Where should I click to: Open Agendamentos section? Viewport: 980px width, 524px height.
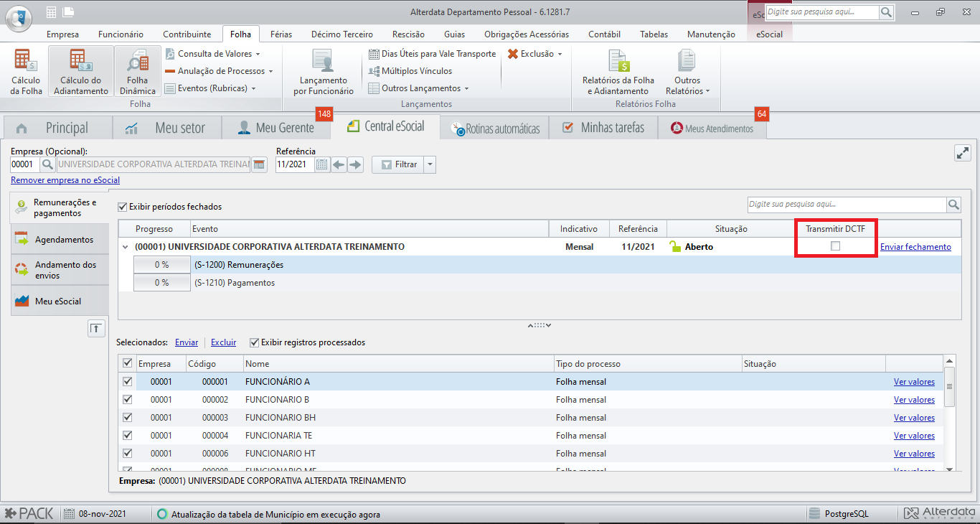click(x=60, y=239)
